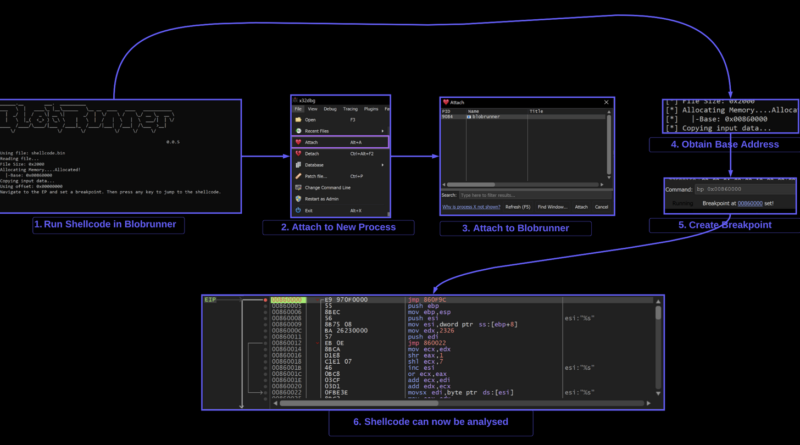Image resolution: width=800 pixels, height=445 pixels.
Task: Click the heart icon in the Attach dialog title bar
Action: (446, 102)
